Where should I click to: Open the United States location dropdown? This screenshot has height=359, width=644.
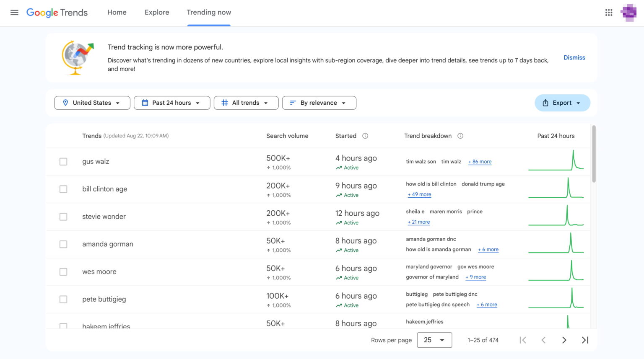point(92,103)
